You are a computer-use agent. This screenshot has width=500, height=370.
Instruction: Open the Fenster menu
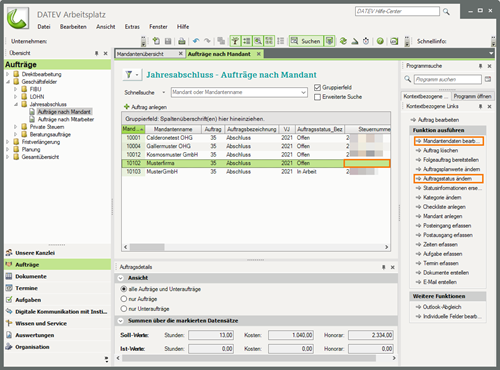tap(158, 27)
